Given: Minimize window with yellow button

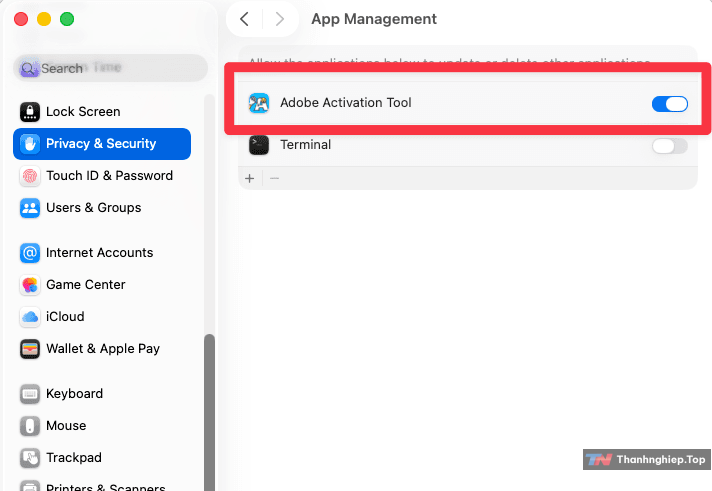Looking at the screenshot, I should (x=44, y=20).
